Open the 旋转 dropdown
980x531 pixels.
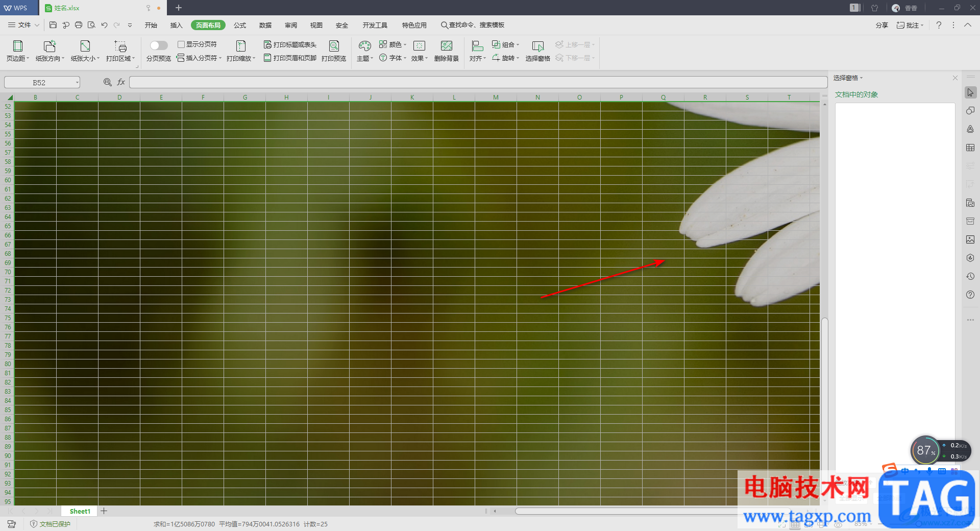click(505, 58)
